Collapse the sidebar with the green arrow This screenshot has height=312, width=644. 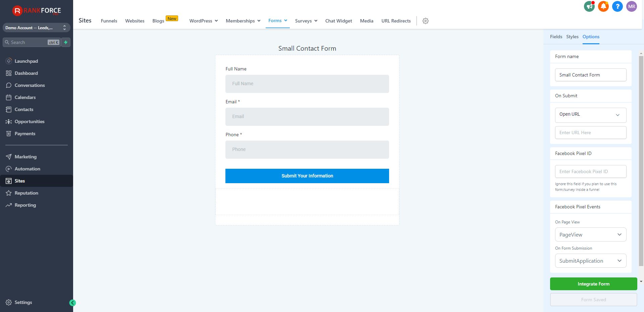coord(72,303)
